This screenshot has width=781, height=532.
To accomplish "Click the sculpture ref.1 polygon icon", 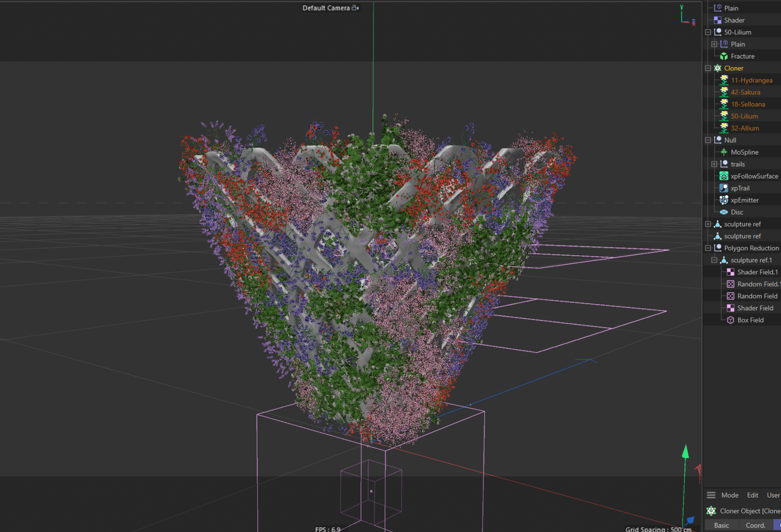I will coord(724,260).
